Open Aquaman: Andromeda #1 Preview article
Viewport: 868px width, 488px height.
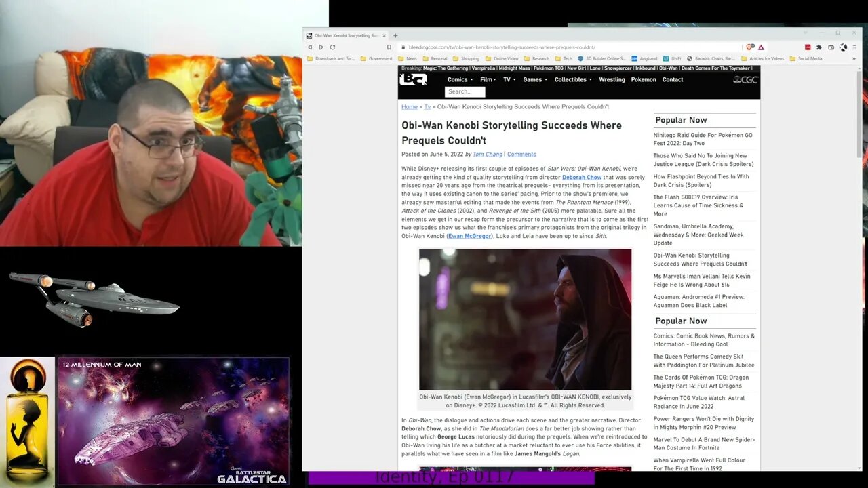(698, 301)
